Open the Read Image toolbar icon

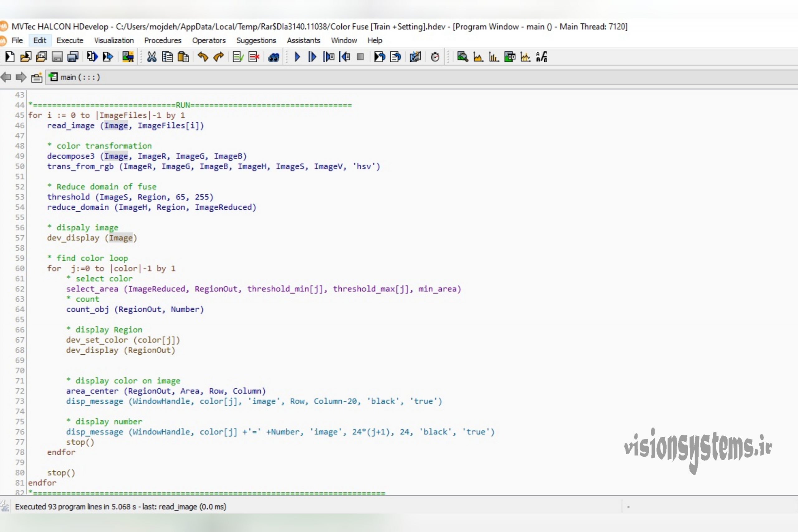[x=128, y=57]
